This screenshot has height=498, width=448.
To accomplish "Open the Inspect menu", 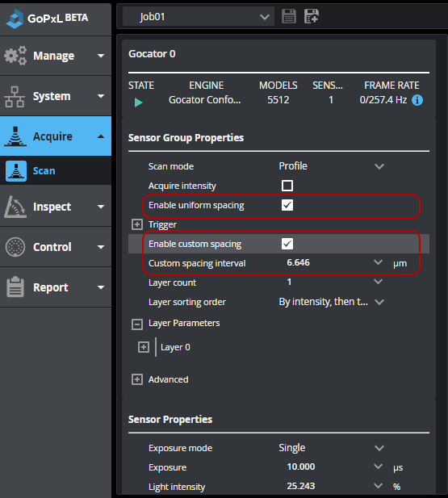I will [x=56, y=207].
